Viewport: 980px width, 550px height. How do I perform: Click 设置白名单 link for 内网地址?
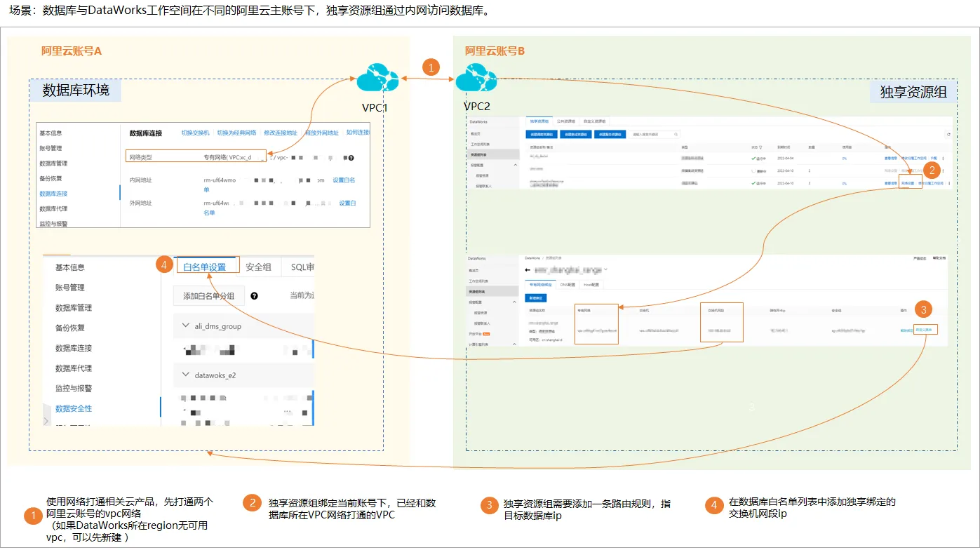tap(344, 180)
